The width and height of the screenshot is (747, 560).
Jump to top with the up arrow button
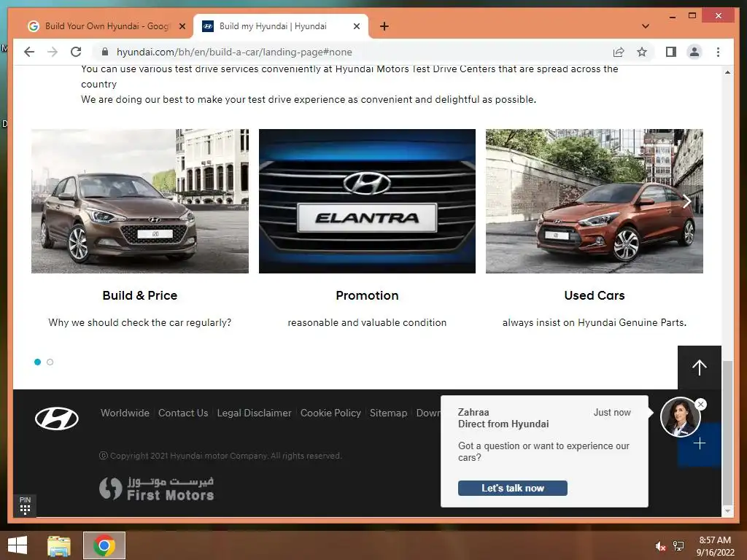point(700,367)
